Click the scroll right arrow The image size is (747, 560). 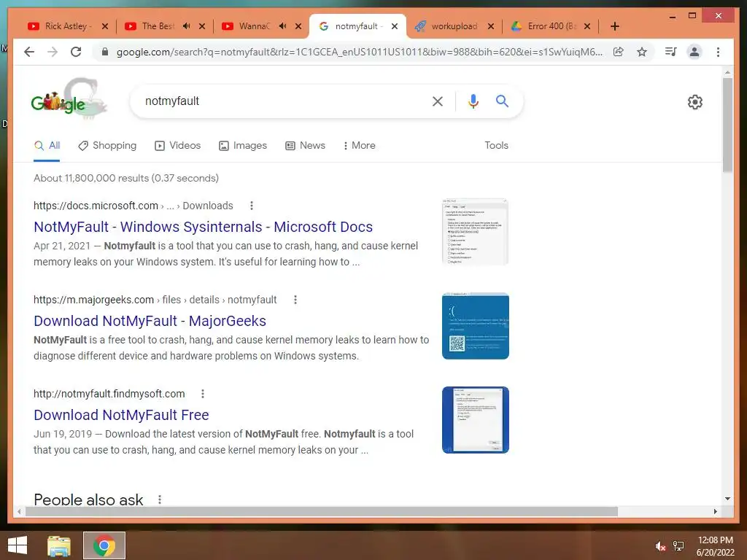[x=715, y=511]
